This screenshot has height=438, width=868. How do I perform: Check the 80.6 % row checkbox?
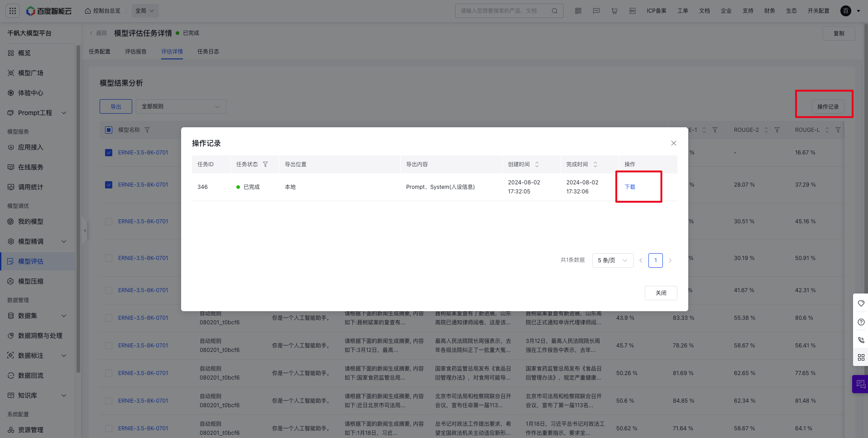point(109,318)
